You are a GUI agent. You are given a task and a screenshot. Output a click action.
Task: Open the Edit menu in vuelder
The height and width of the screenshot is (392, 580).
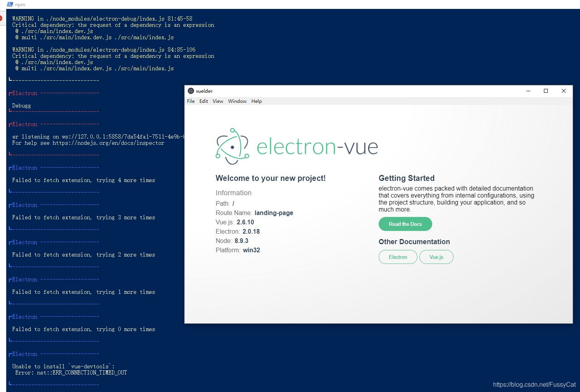click(x=204, y=101)
